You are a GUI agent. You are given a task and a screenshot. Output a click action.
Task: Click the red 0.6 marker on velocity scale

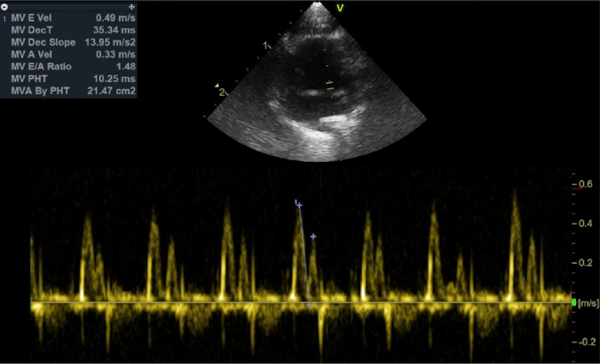577,188
